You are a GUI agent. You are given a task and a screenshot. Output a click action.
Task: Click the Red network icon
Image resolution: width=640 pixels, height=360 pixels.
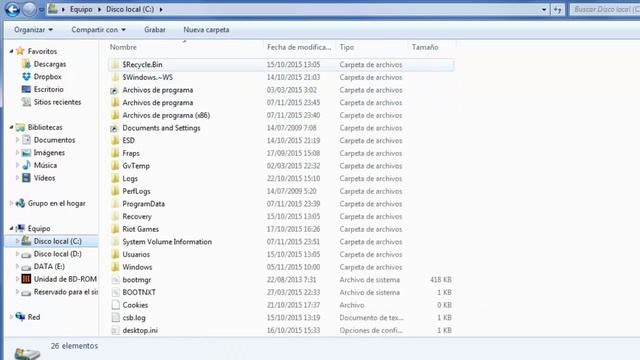pos(20,317)
